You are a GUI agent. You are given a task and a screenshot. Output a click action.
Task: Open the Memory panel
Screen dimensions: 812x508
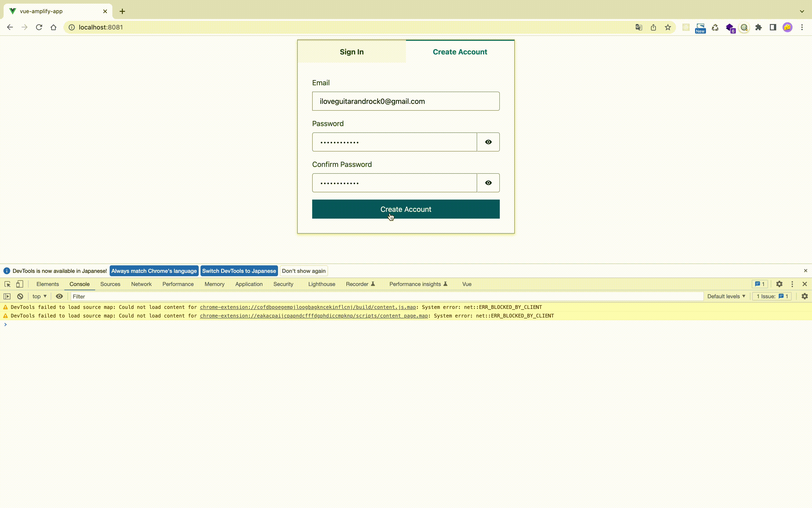pos(214,284)
